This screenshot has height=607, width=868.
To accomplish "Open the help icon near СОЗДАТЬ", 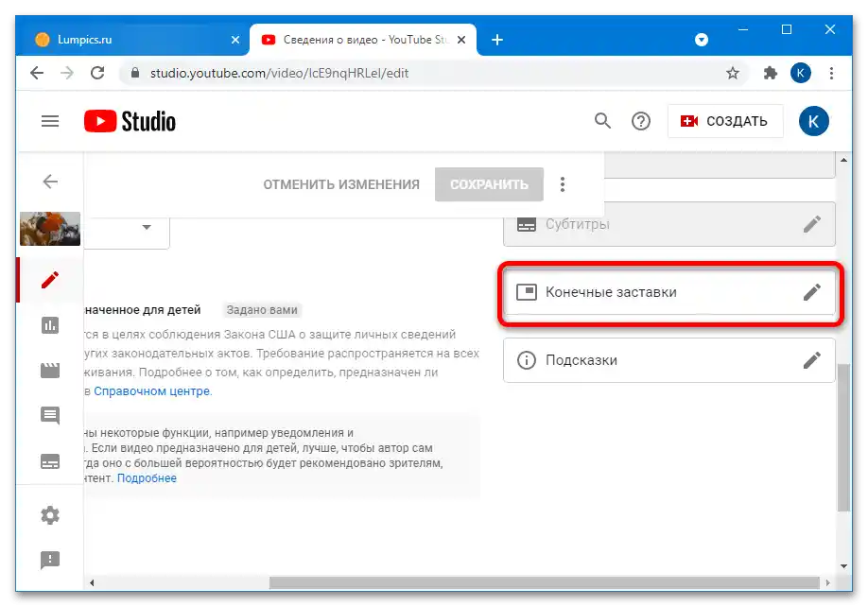I will (x=641, y=121).
